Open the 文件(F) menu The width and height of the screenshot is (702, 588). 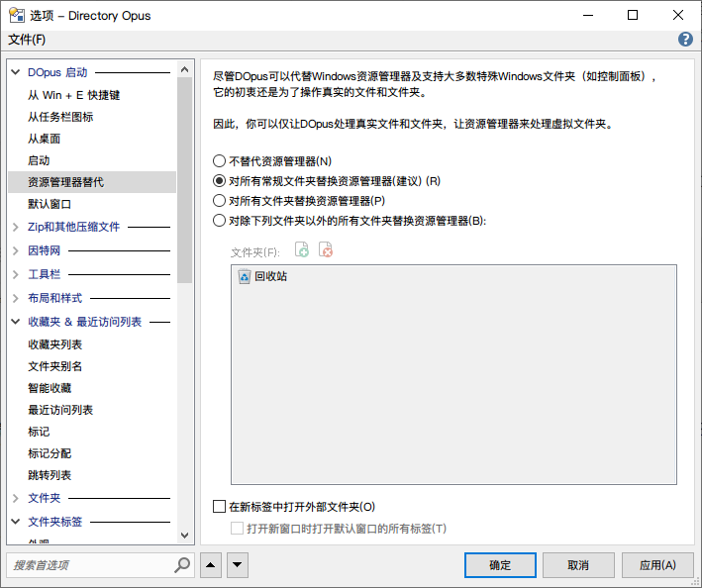click(27, 40)
